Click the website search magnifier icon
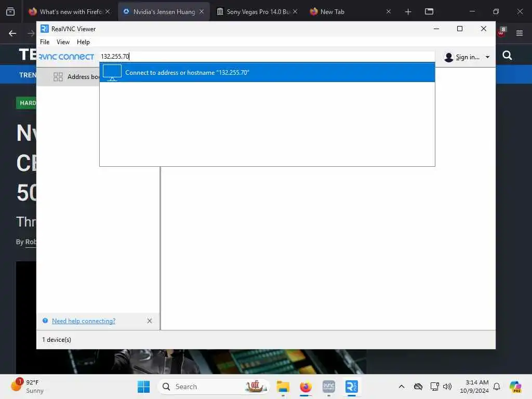This screenshot has width=532, height=399. click(507, 55)
